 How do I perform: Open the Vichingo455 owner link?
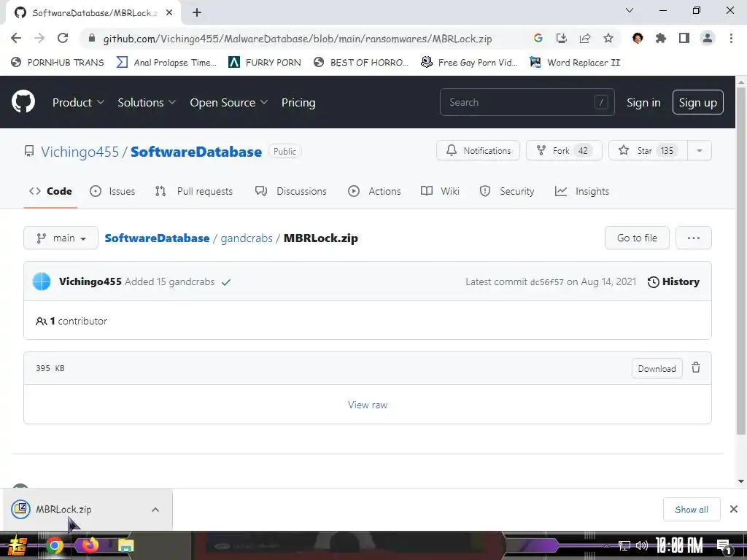[x=80, y=152]
